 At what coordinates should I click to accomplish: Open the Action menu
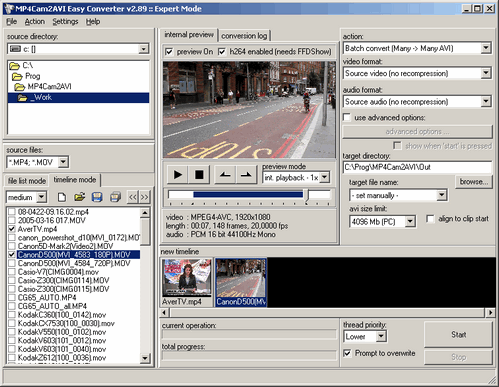tap(35, 22)
